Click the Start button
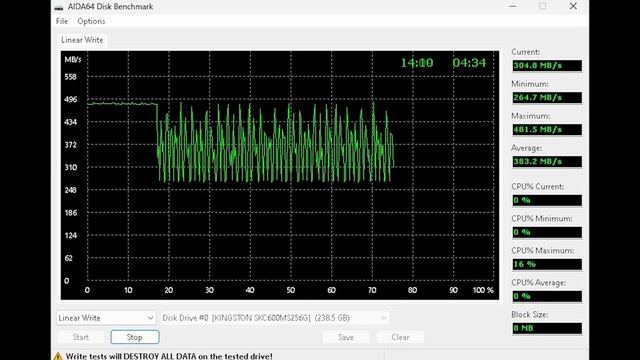 (81, 337)
